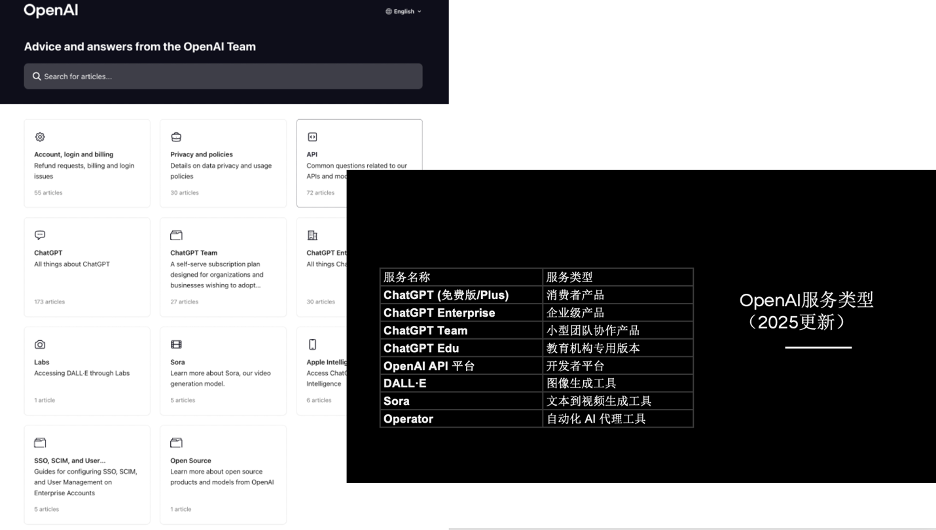Open the English language dropdown
The height and width of the screenshot is (530, 936).
[x=404, y=11]
